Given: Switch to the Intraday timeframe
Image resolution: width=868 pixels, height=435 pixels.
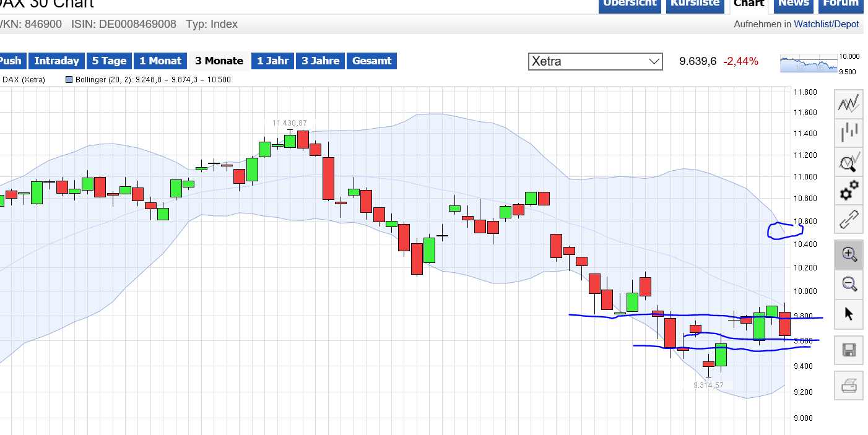Looking at the screenshot, I should click(56, 61).
